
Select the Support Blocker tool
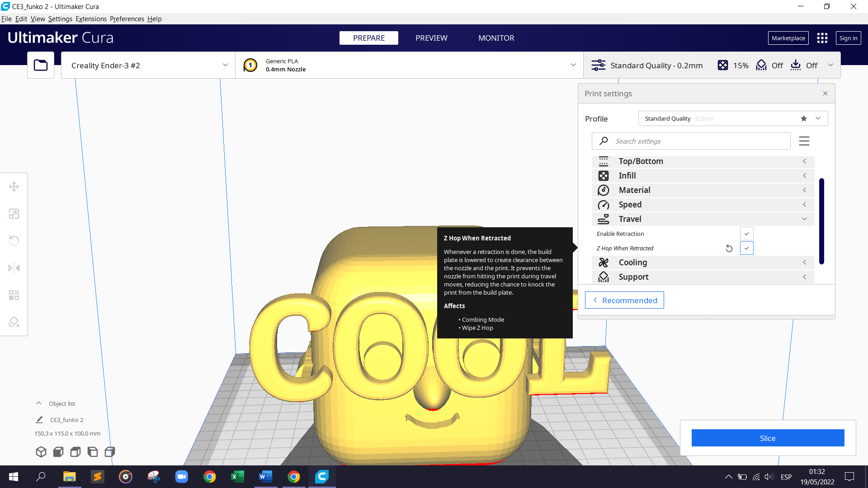(14, 322)
